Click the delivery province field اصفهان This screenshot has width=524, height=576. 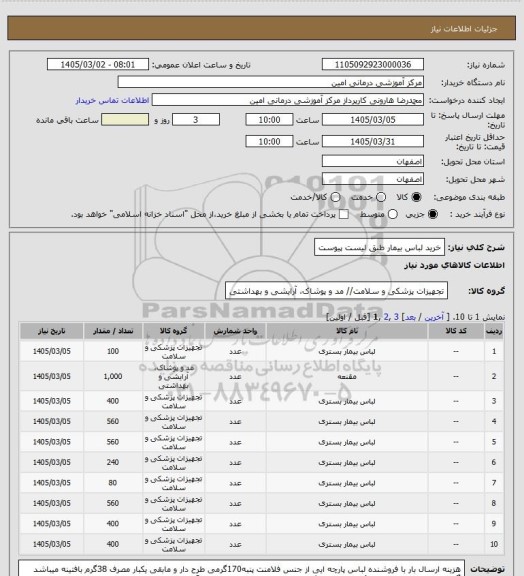click(x=373, y=161)
